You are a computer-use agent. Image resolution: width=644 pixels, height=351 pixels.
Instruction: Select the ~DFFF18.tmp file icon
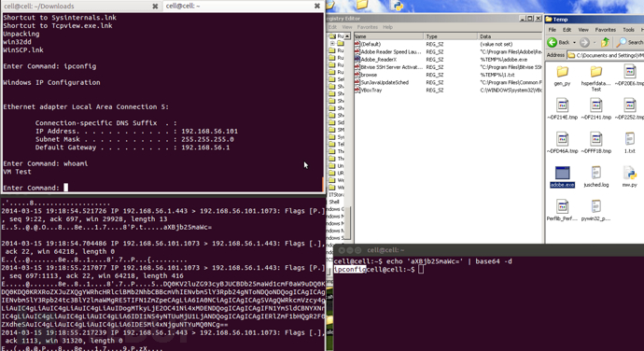596,139
